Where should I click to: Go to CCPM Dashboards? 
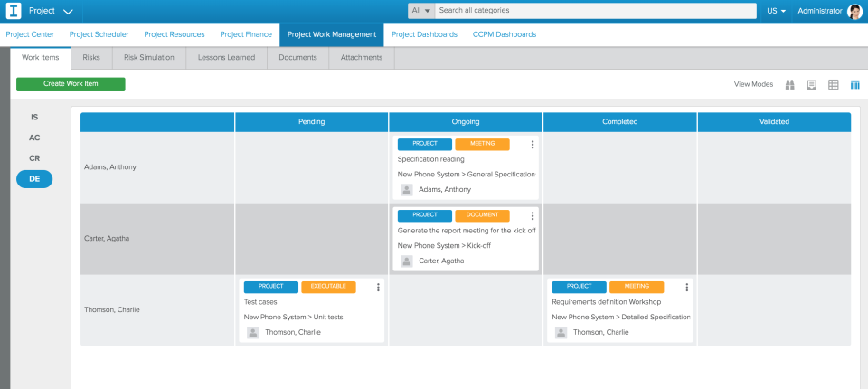tap(505, 34)
